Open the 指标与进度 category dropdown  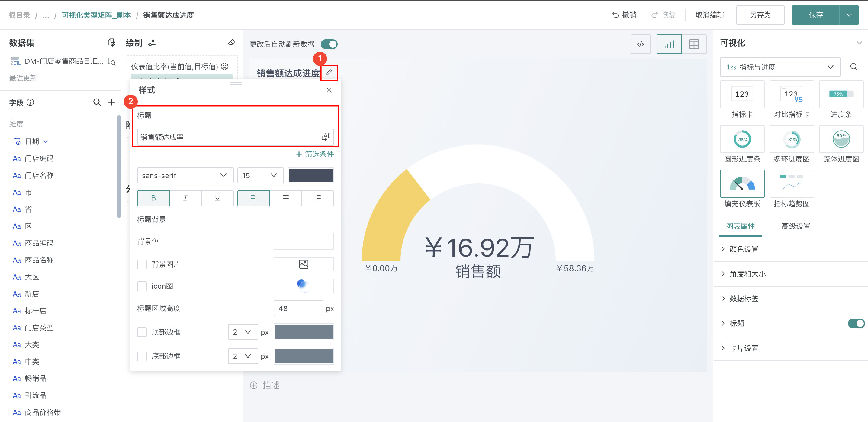coord(780,67)
